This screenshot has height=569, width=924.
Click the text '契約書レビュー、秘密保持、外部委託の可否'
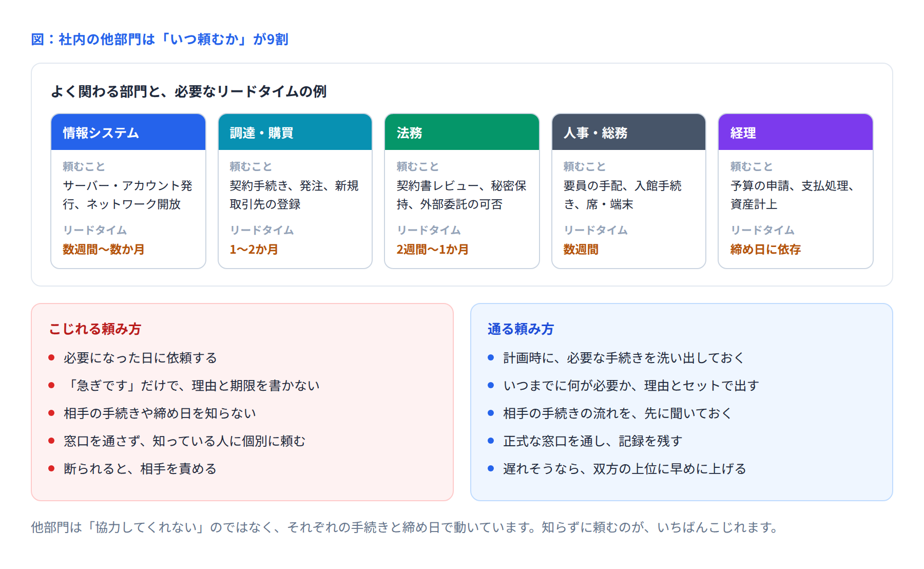point(461,195)
